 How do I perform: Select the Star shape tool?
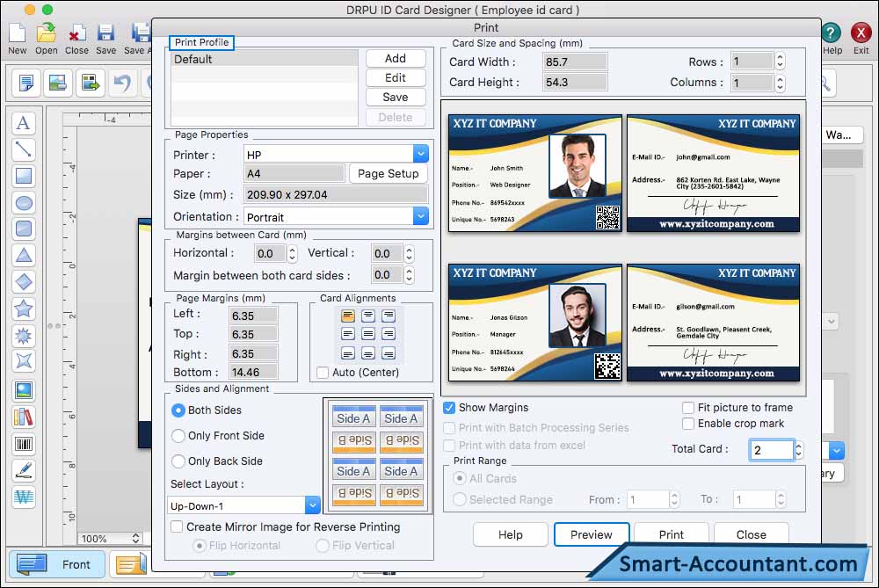(24, 309)
